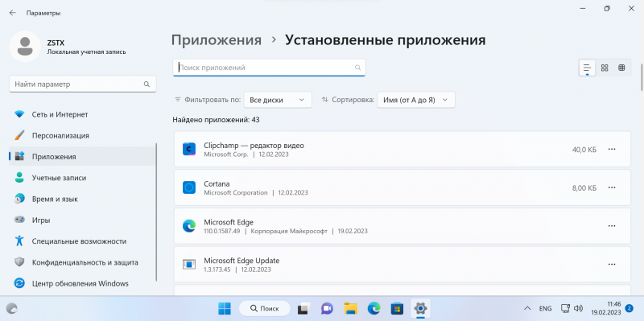Click the Microsoft Edge Update app icon

coord(189,265)
